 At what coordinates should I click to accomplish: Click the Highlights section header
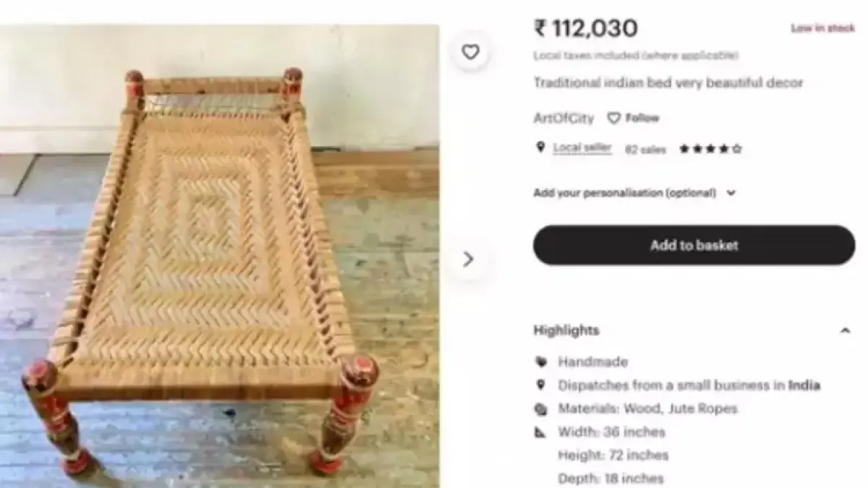pos(566,330)
